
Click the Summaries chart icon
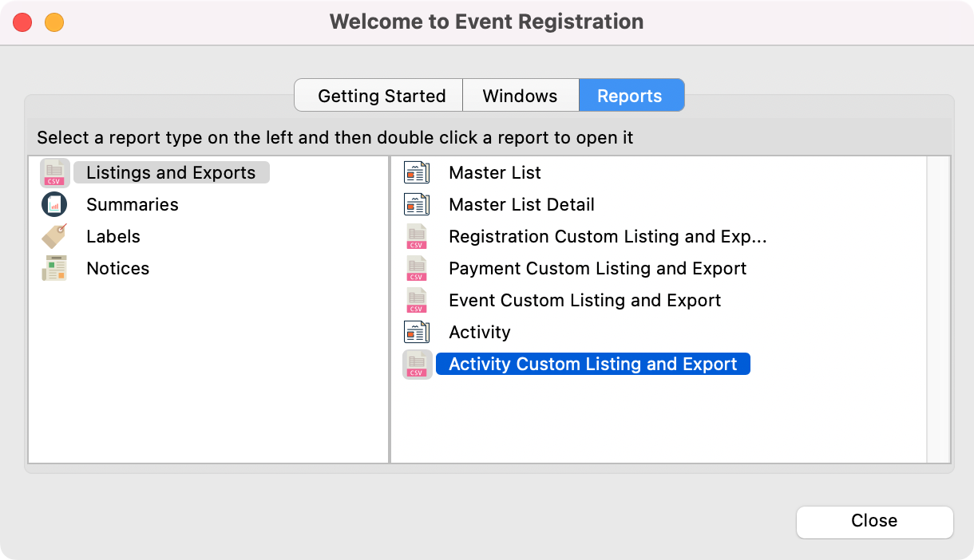tap(54, 205)
